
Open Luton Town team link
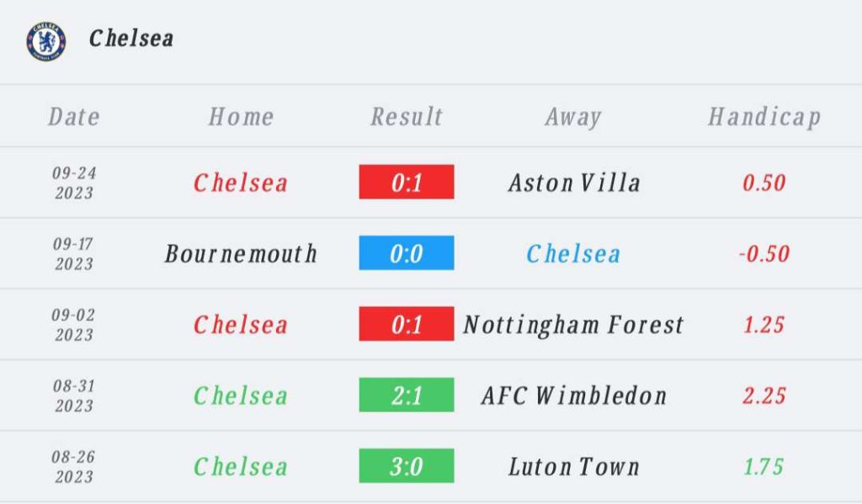[574, 466]
